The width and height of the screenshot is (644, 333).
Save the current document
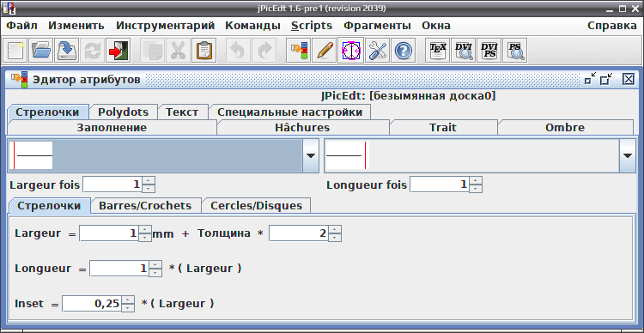pyautogui.click(x=67, y=51)
